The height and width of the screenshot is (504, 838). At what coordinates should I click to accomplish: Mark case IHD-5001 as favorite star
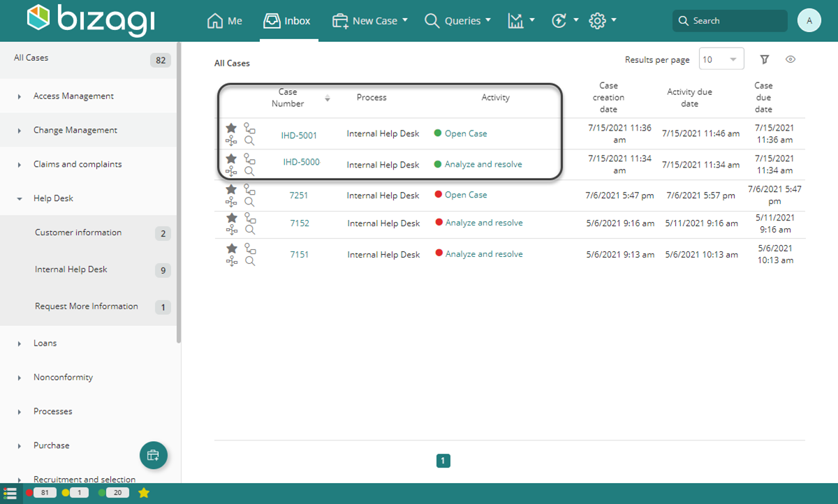pyautogui.click(x=231, y=128)
